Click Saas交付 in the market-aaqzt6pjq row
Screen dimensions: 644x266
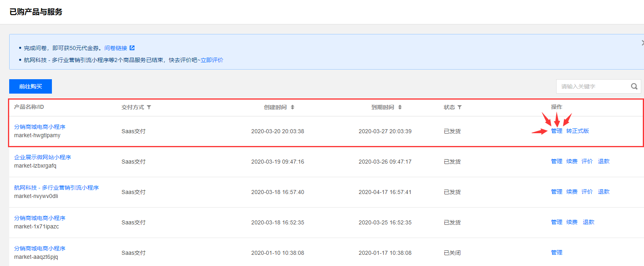(x=133, y=253)
